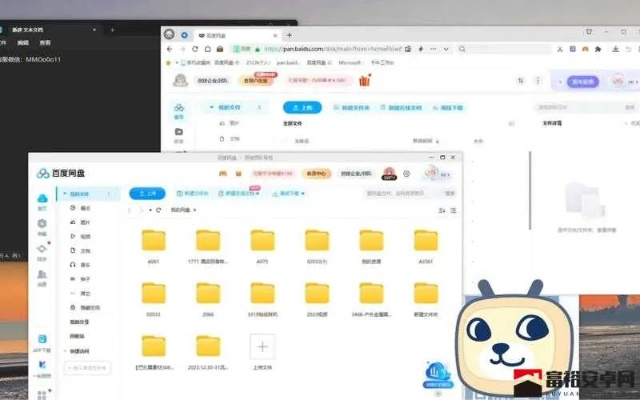Image resolution: width=640 pixels, height=400 pixels.
Task: Open the navigation history dropdown arrow in client
Action: pos(150,210)
